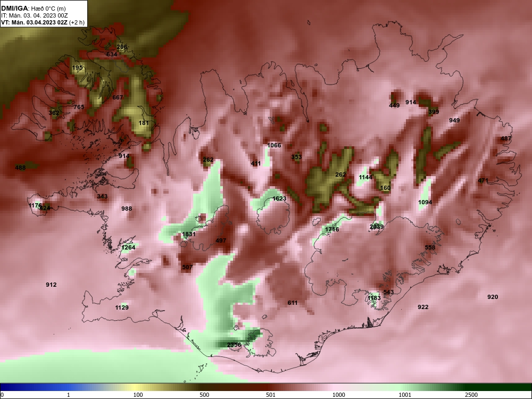Click the 922 value off the coast
532x399 pixels.
(423, 307)
